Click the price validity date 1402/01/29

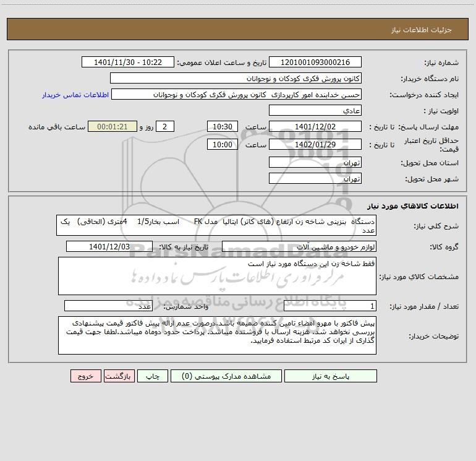(x=315, y=144)
